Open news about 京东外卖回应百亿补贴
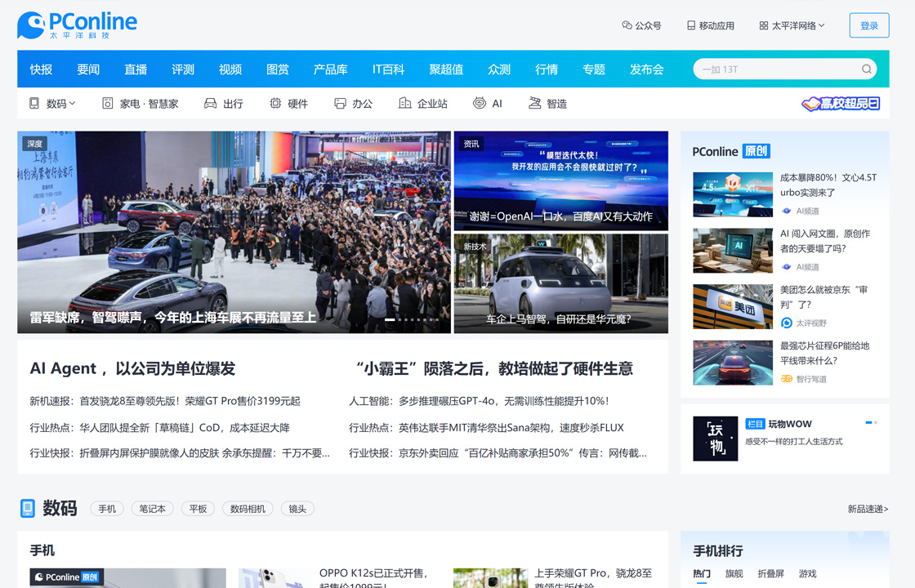 (x=522, y=453)
